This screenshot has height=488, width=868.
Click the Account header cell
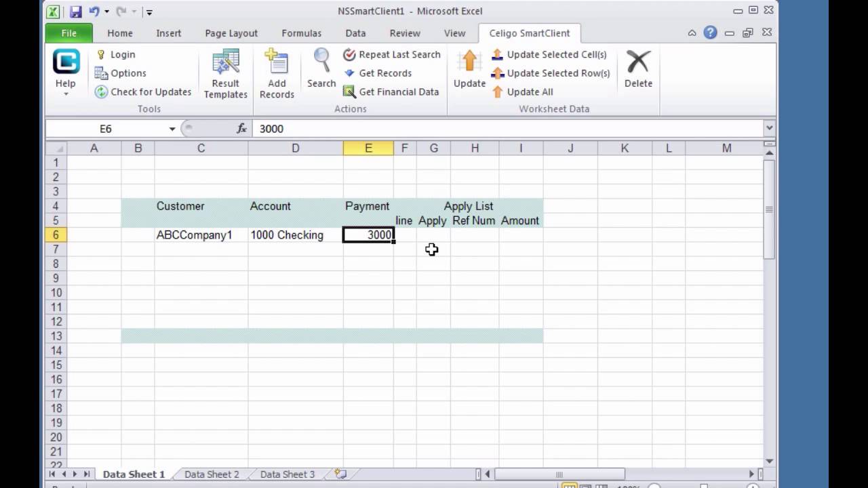[295, 206]
